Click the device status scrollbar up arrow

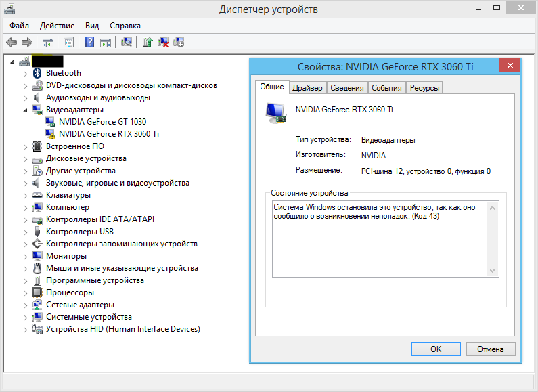(493, 208)
